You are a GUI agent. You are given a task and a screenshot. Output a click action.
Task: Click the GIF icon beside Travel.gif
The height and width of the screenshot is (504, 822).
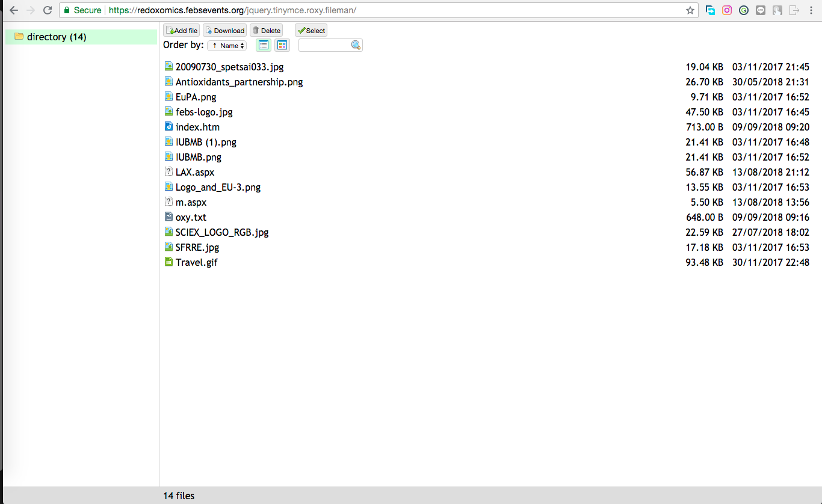(x=169, y=262)
